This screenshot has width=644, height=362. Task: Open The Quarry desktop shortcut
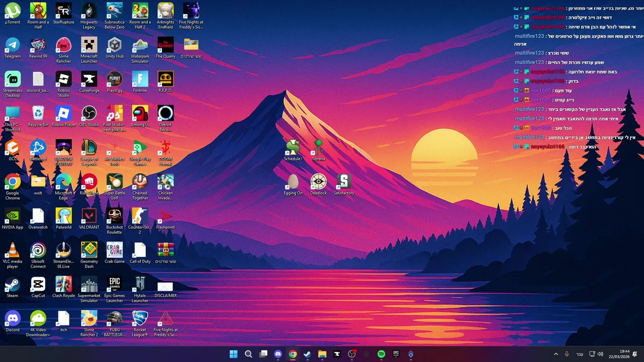[x=166, y=48]
